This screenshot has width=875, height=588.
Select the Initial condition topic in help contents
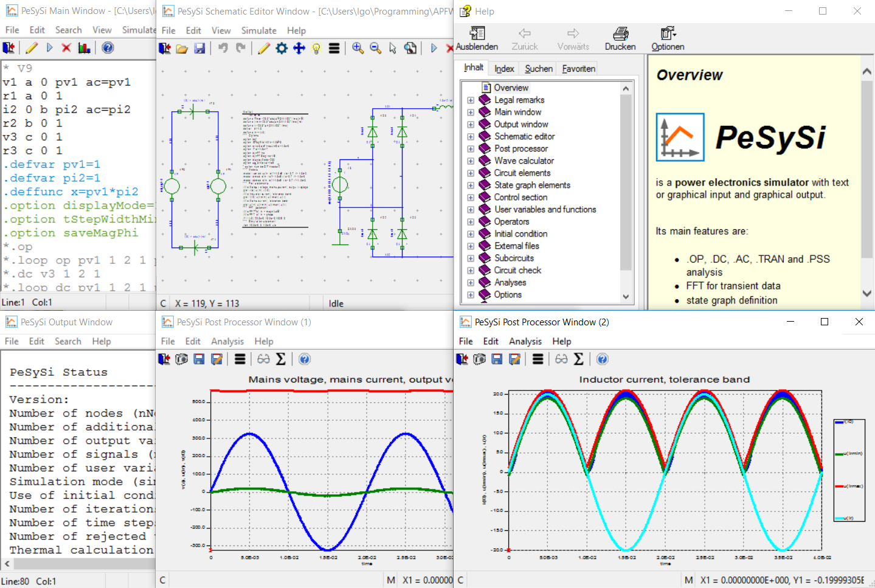tap(521, 233)
